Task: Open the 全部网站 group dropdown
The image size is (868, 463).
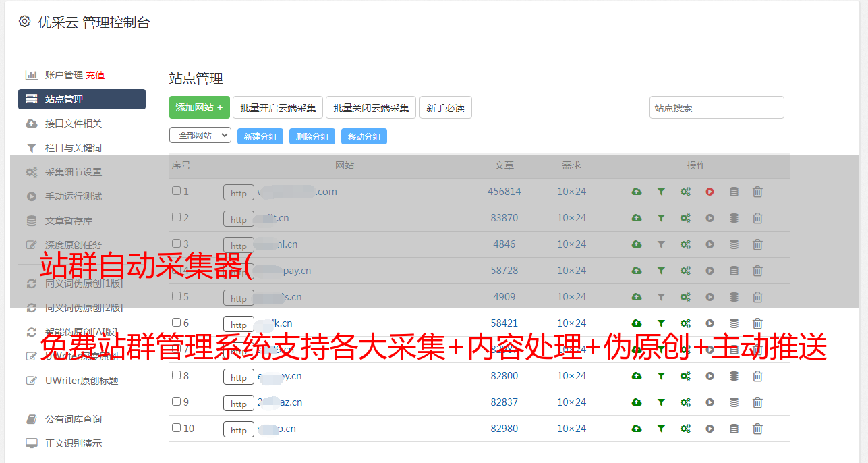Action: coord(200,136)
